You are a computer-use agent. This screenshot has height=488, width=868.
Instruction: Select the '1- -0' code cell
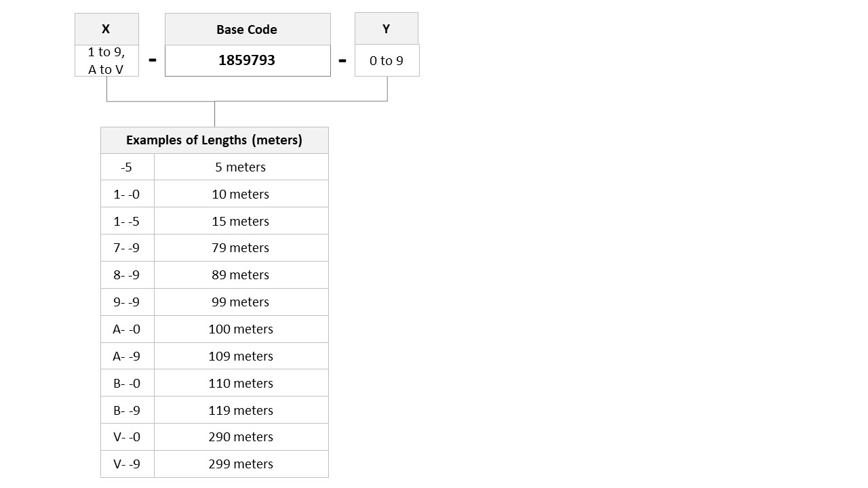127,194
